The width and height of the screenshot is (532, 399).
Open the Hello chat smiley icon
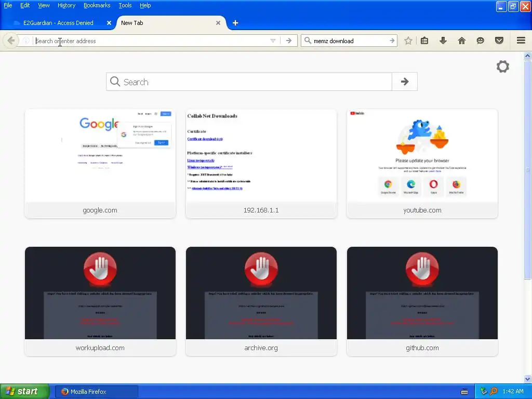coord(481,41)
